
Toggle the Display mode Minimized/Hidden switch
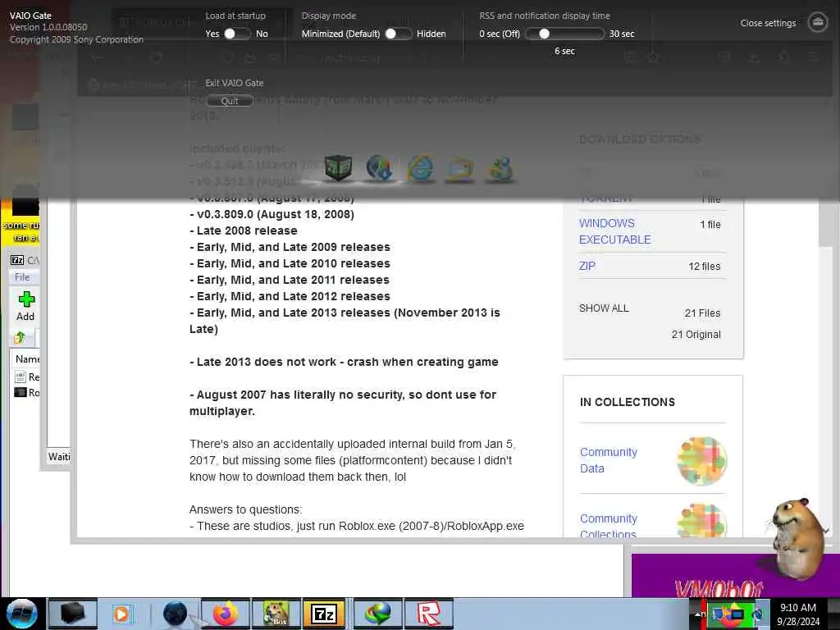(x=399, y=34)
